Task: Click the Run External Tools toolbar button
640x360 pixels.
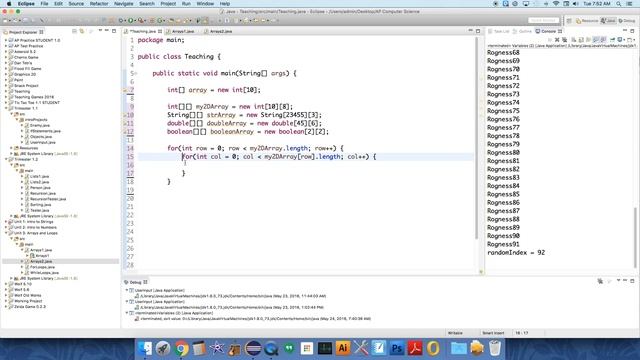Action: click(140, 20)
